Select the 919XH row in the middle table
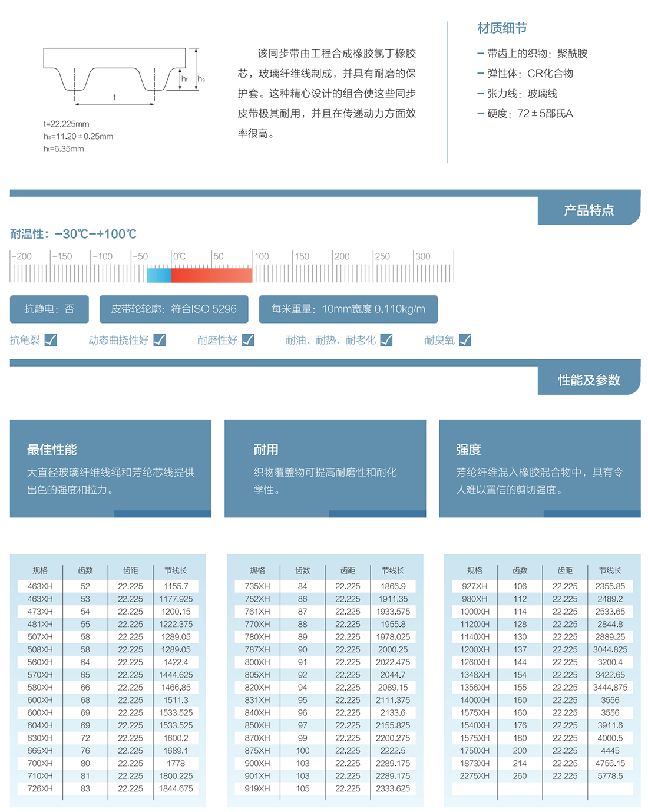The width and height of the screenshot is (648, 812). pos(325,788)
